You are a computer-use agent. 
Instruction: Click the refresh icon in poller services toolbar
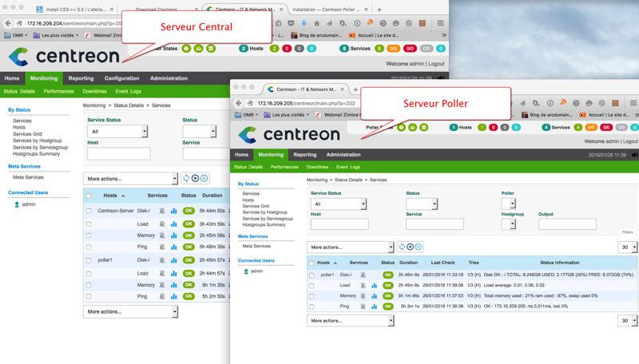(x=402, y=247)
